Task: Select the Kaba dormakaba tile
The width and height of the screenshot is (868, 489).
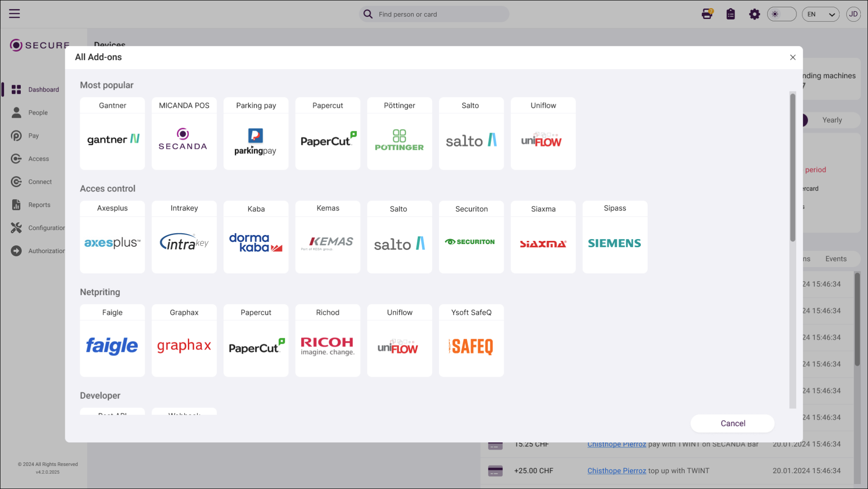Action: 256,237
